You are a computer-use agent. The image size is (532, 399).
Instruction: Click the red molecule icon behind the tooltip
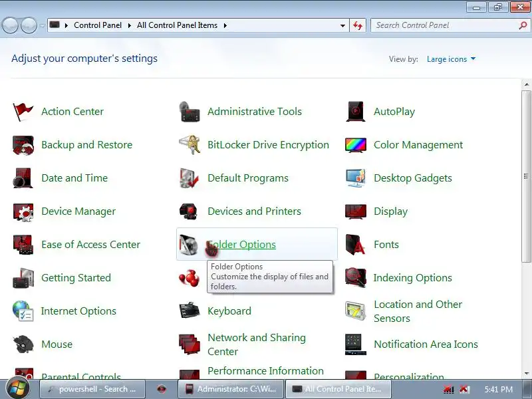(x=190, y=278)
